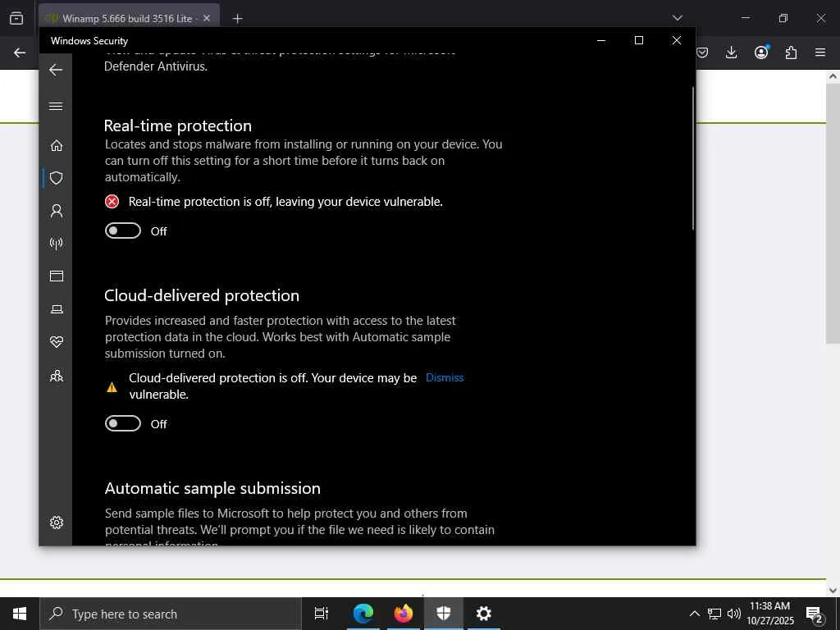Image resolution: width=840 pixels, height=630 pixels.
Task: Turn on Cloud-delivered protection toggle
Action: click(123, 424)
